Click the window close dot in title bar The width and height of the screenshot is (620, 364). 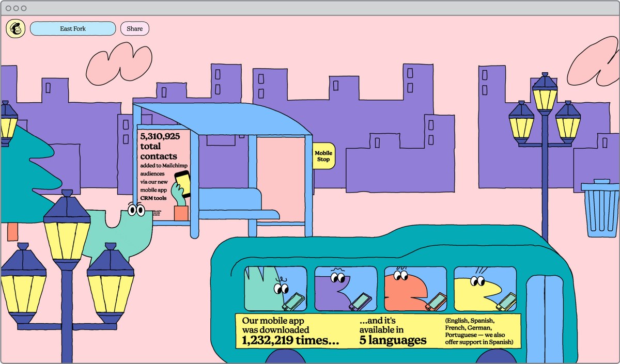click(8, 8)
